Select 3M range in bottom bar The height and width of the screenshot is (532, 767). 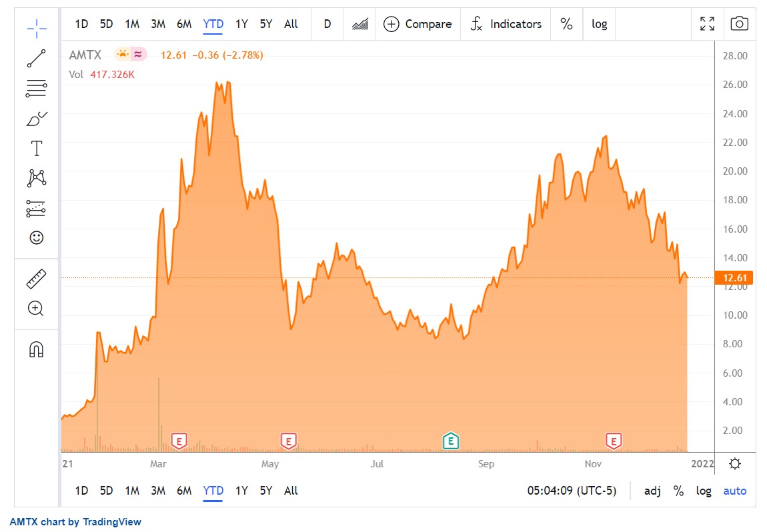[x=158, y=491]
